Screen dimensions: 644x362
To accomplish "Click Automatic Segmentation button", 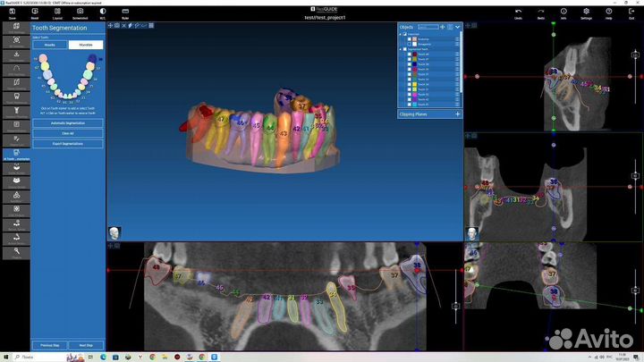I will coord(68,123).
